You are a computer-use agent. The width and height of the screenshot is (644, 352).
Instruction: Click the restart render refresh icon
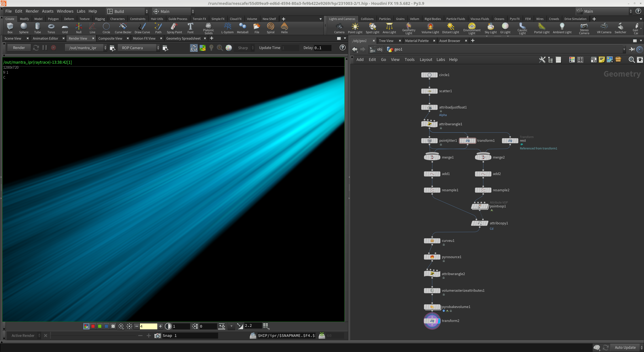coord(36,48)
